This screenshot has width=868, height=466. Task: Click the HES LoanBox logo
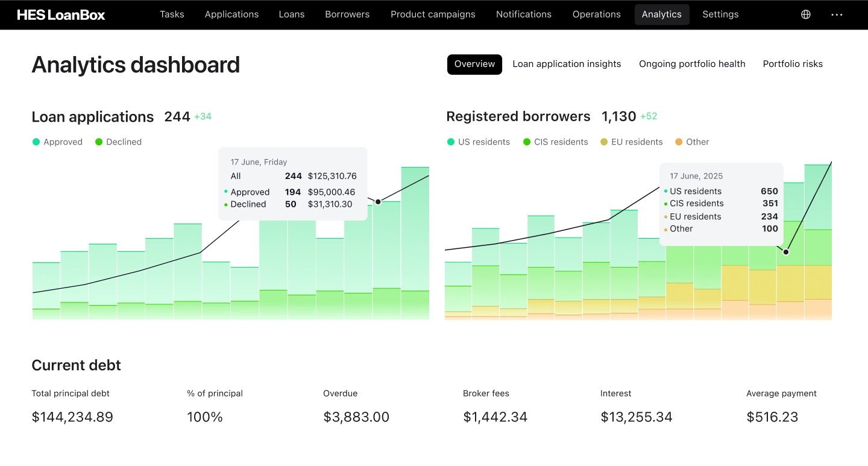61,14
